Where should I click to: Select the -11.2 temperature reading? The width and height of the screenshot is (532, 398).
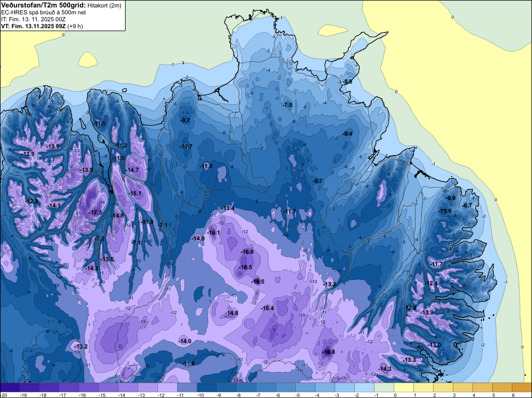(120, 146)
